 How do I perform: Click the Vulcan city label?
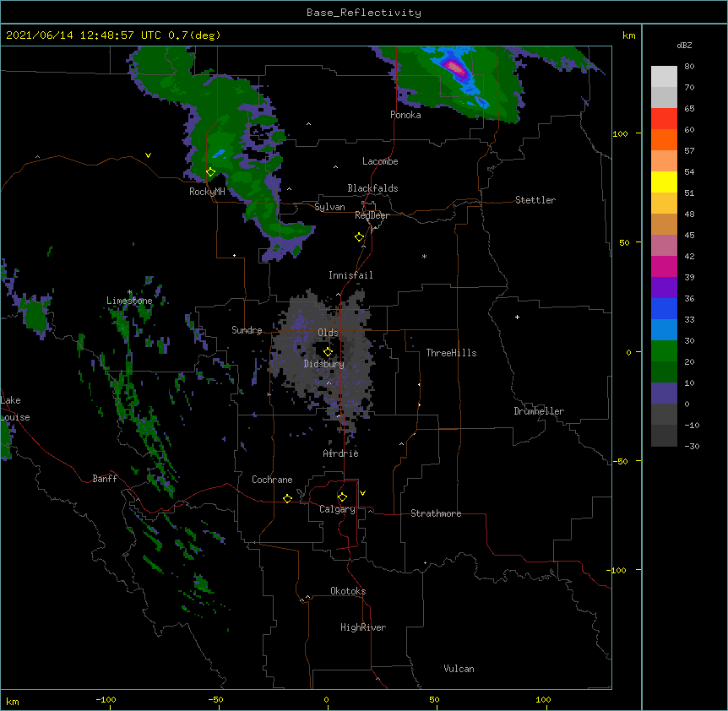tap(459, 669)
